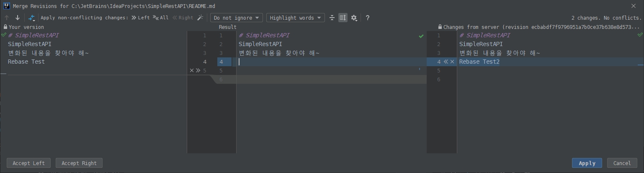The height and width of the screenshot is (173, 644).
Task: Click inspection checkmark in left pane
Action: coord(4,35)
